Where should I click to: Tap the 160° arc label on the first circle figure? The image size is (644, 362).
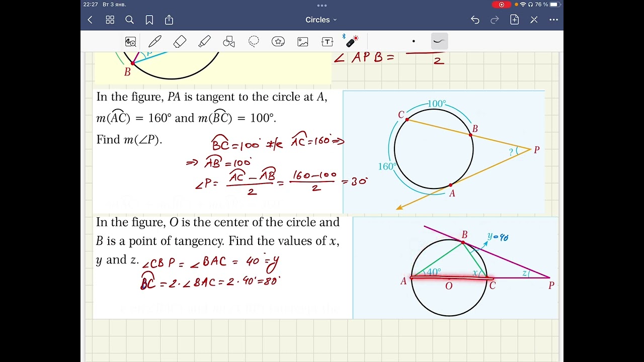(x=387, y=166)
